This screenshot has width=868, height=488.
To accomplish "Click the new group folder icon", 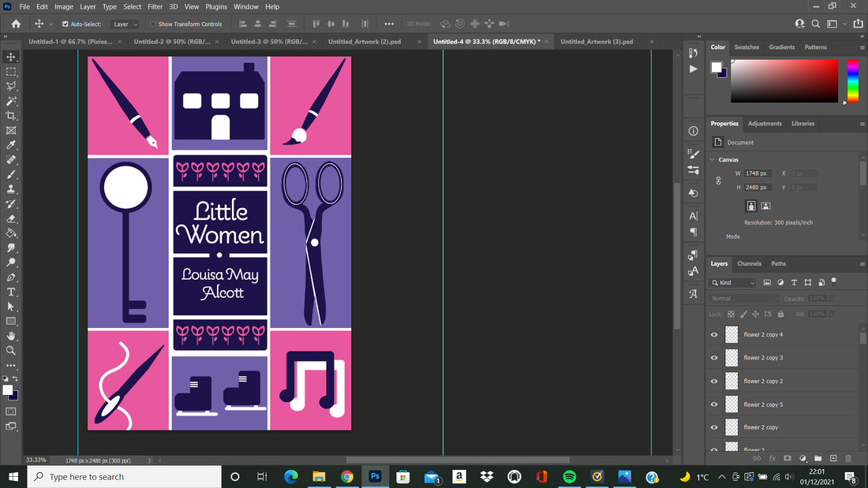I will [817, 458].
